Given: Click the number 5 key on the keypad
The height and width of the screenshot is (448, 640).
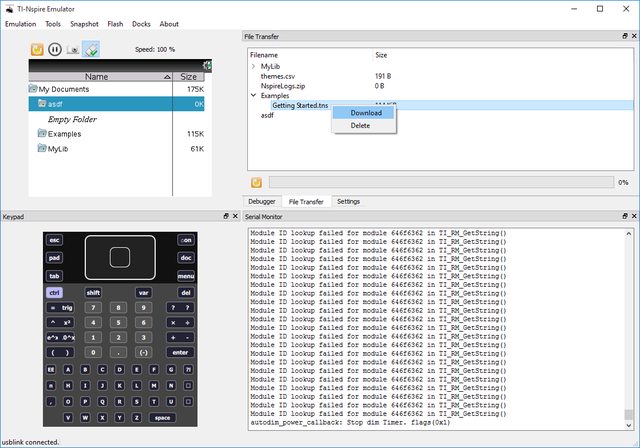Looking at the screenshot, I should click(x=118, y=323).
